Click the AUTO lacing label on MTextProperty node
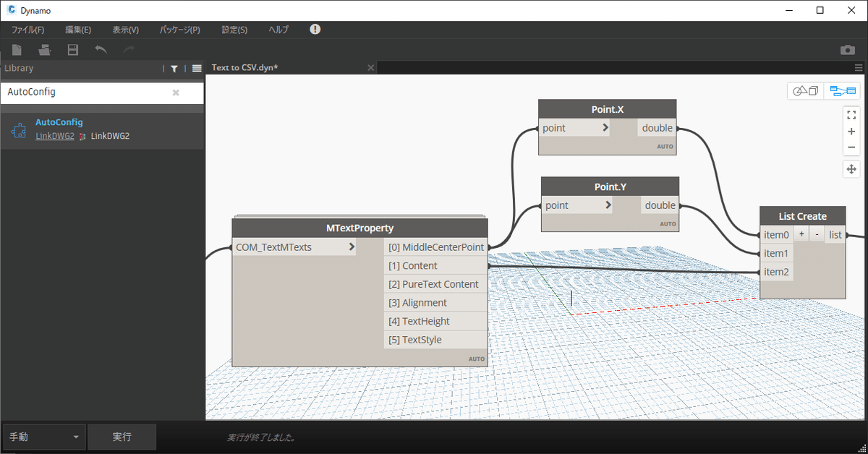Viewport: 868px width, 454px height. point(477,359)
